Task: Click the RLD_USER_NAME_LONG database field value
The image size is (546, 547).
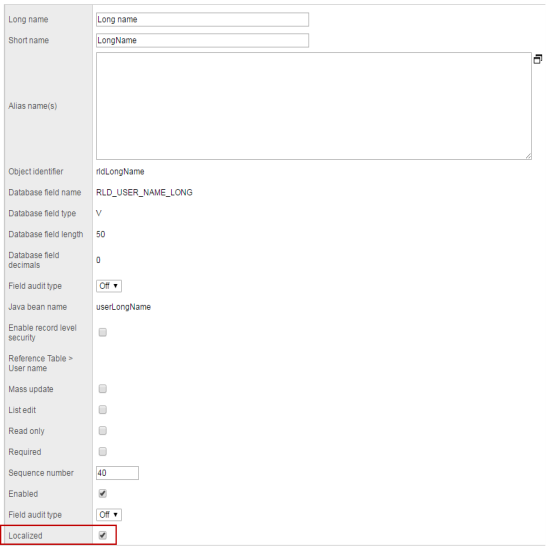Action: 144,193
